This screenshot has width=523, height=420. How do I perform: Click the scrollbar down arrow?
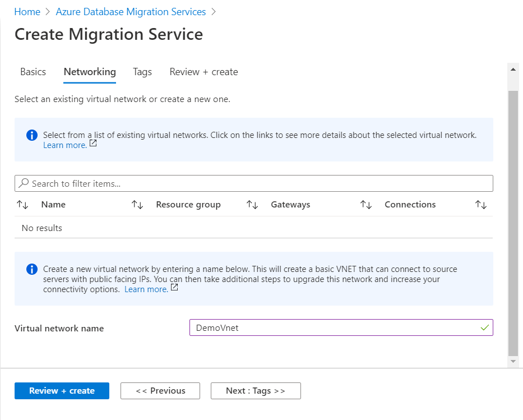513,362
